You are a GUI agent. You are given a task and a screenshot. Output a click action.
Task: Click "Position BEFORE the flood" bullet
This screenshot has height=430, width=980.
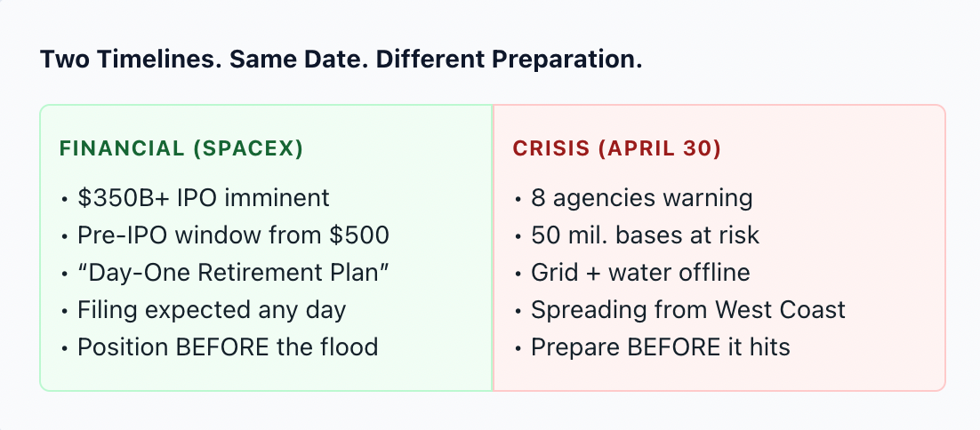[228, 347]
